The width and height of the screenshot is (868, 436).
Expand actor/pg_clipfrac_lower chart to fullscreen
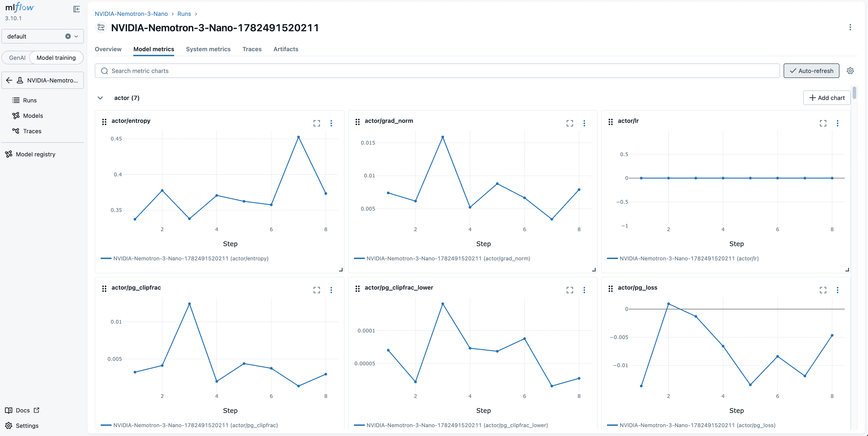click(x=569, y=290)
